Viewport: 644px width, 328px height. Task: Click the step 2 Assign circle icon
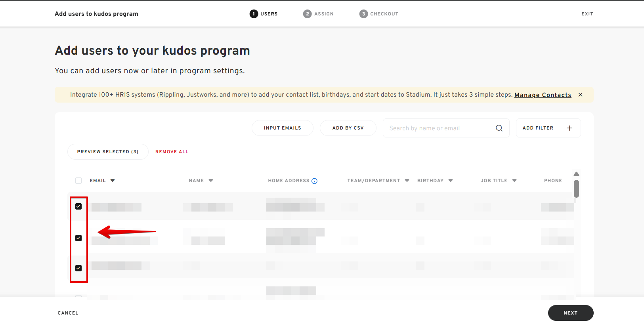click(307, 14)
